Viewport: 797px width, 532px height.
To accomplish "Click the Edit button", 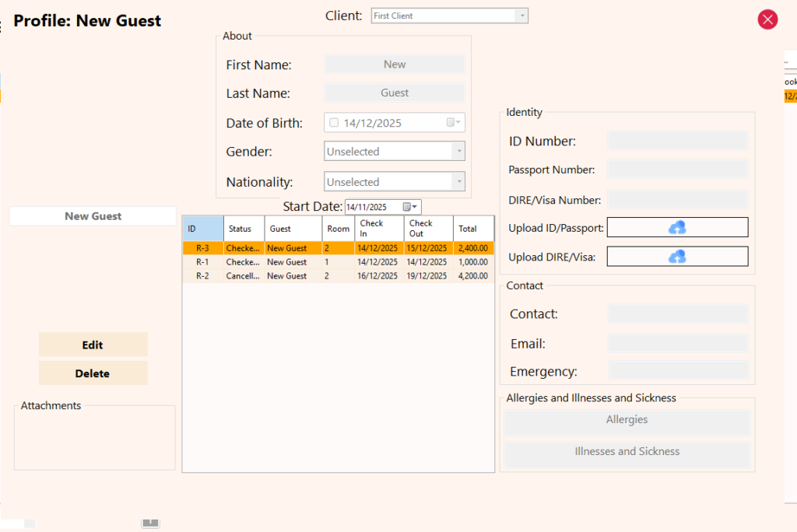I will click(x=93, y=345).
